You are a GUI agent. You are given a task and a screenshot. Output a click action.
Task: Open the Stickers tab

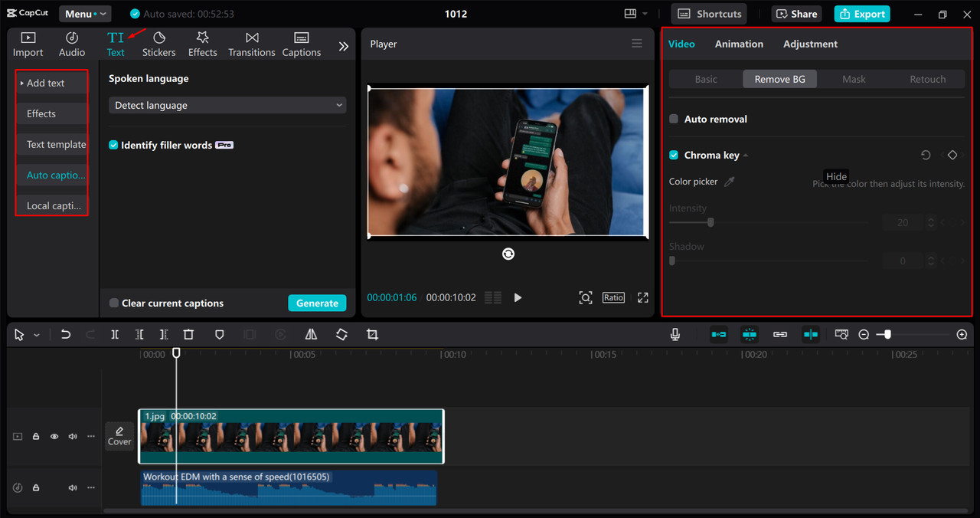point(159,44)
